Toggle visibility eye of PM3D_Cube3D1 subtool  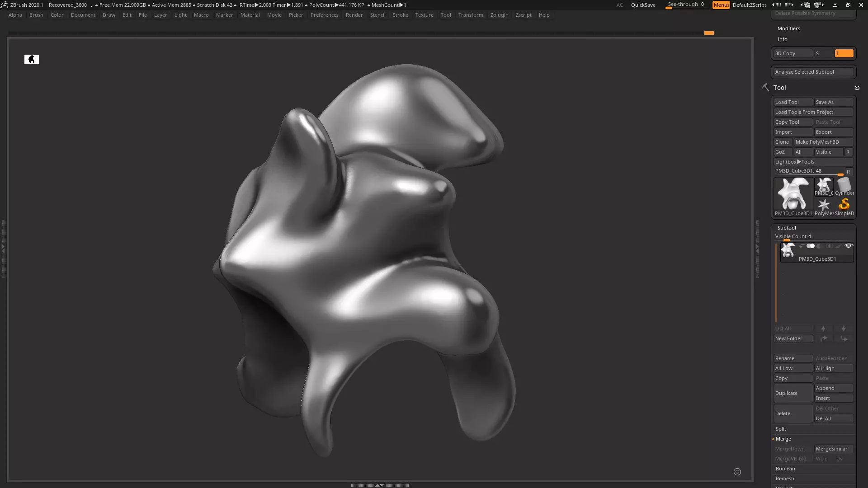[849, 246]
